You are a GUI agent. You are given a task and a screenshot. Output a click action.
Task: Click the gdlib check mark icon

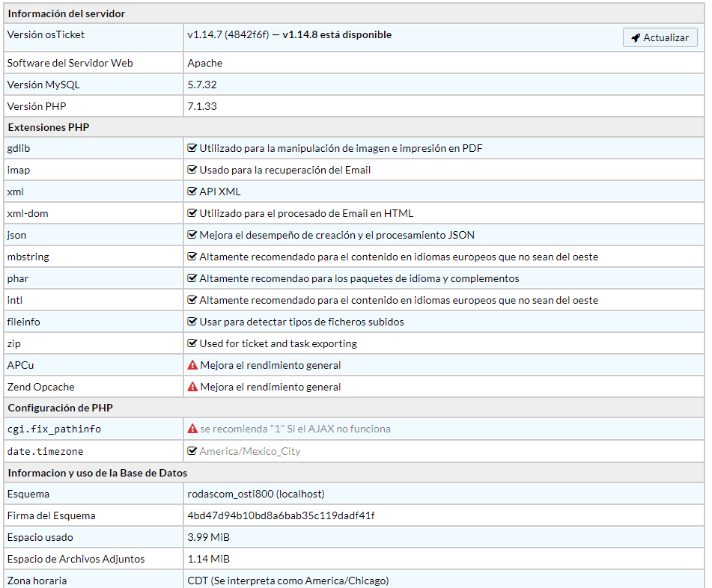click(x=192, y=148)
